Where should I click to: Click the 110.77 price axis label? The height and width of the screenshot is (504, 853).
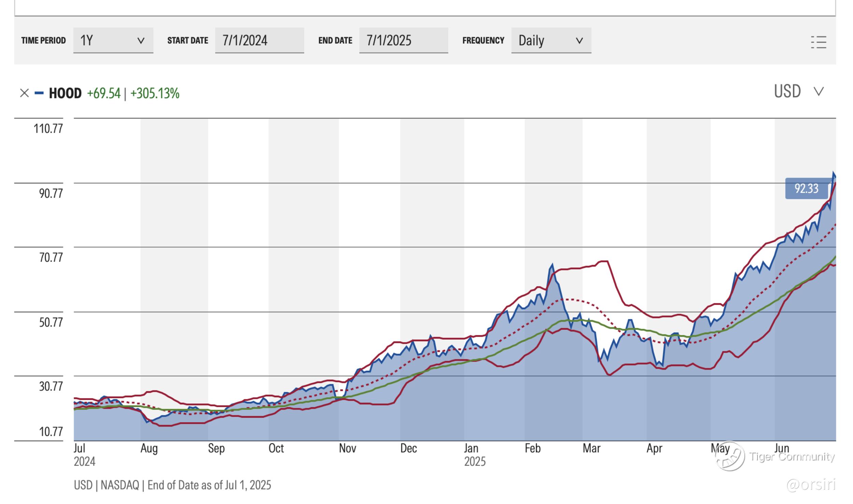point(48,129)
